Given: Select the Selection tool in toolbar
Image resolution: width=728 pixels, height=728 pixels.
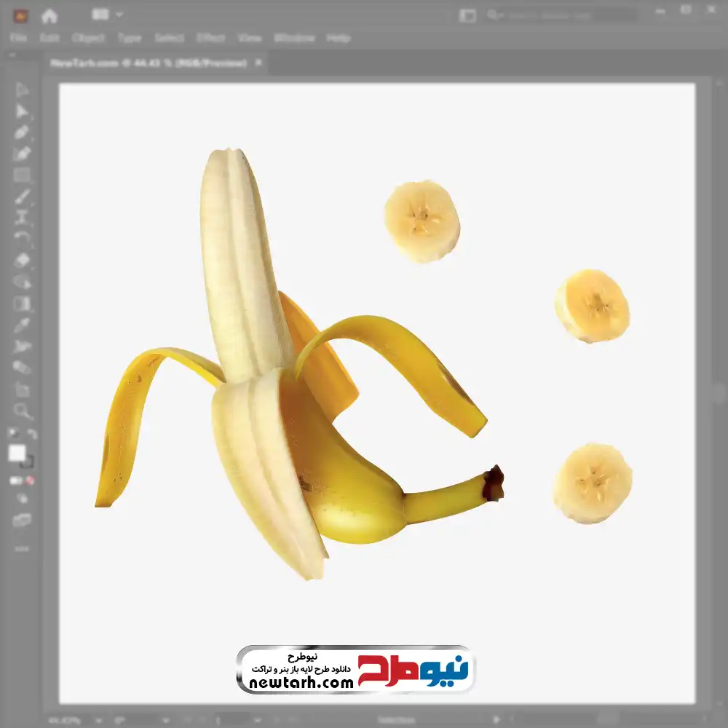Looking at the screenshot, I should pyautogui.click(x=22, y=90).
